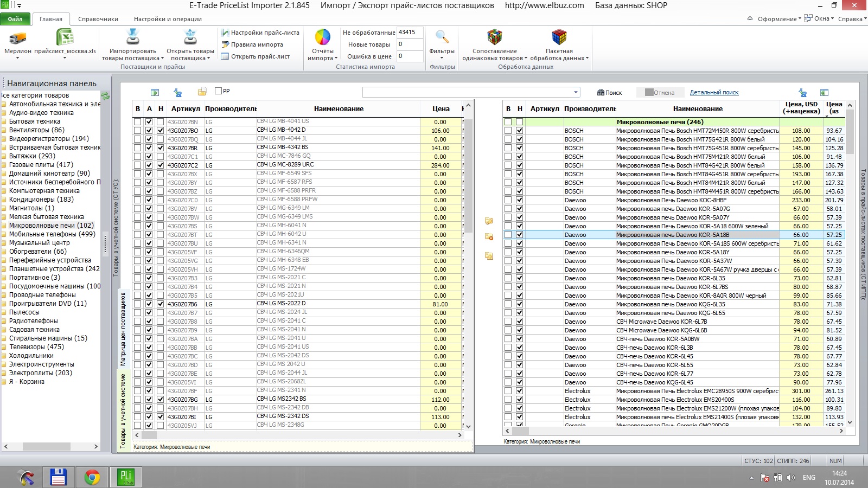Click the right grid horizontal scrollbar thumb
This screenshot has width=868, height=488.
[x=520, y=431]
